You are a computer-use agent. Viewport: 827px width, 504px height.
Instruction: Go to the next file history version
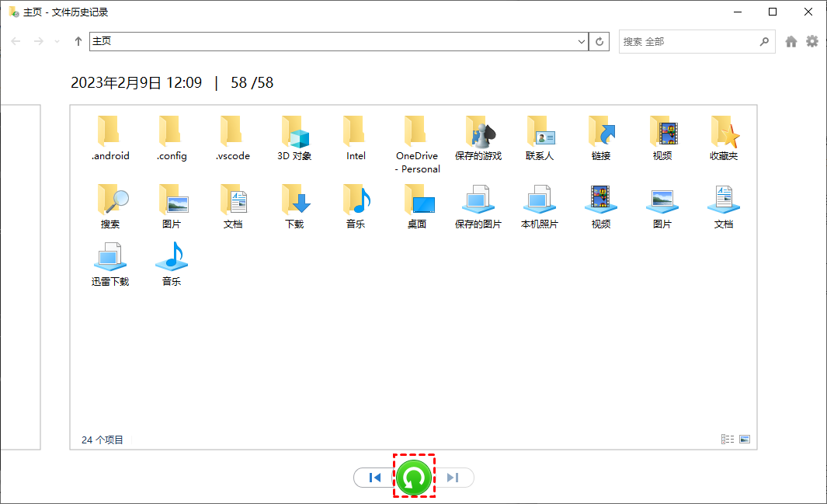[453, 477]
